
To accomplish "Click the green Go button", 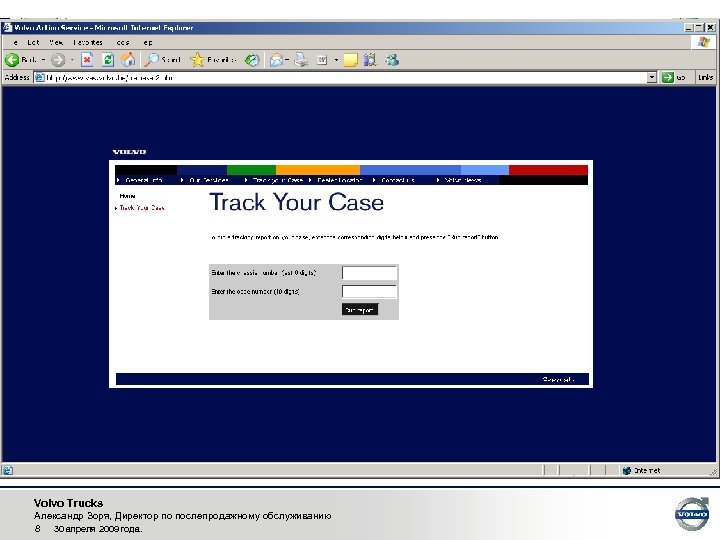I will point(674,77).
